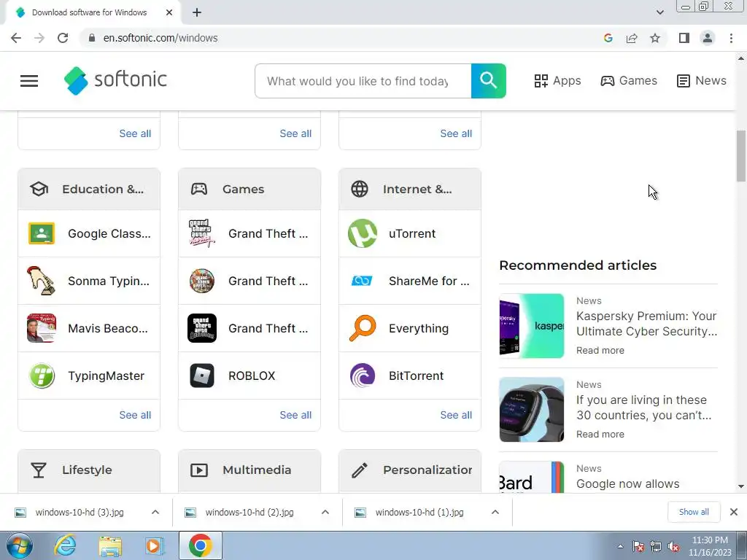The image size is (747, 560).
Task: Click the search input field
Action: coord(363,81)
